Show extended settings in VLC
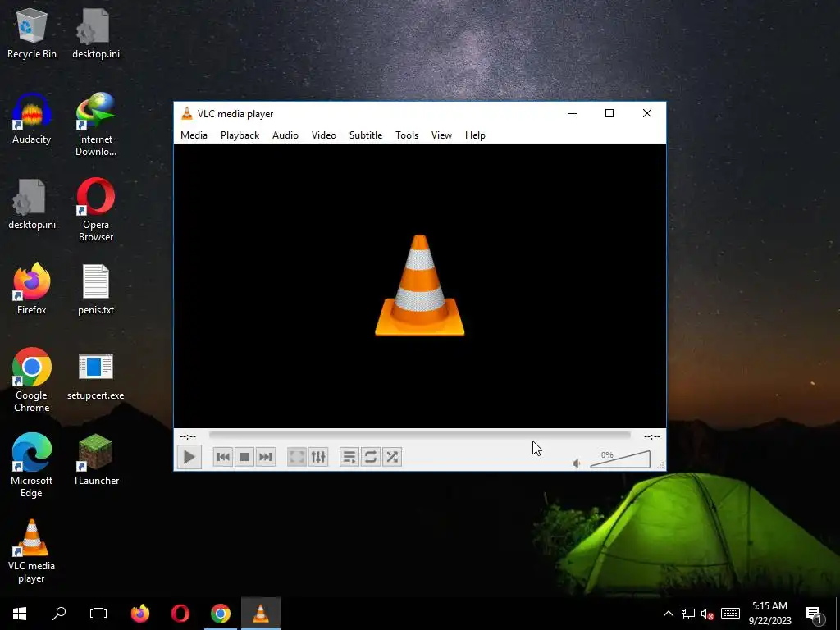This screenshot has width=840, height=630. 318,457
